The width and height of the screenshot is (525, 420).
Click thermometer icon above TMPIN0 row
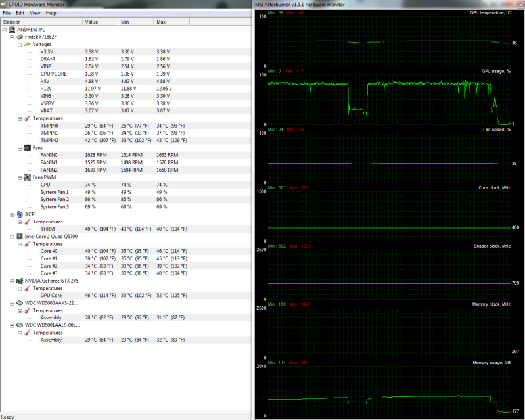(28, 118)
